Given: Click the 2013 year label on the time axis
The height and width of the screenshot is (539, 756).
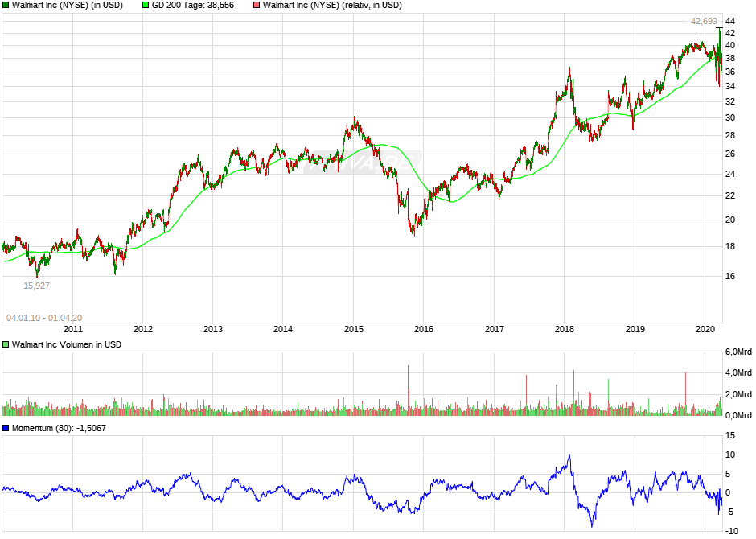Looking at the screenshot, I should [212, 329].
